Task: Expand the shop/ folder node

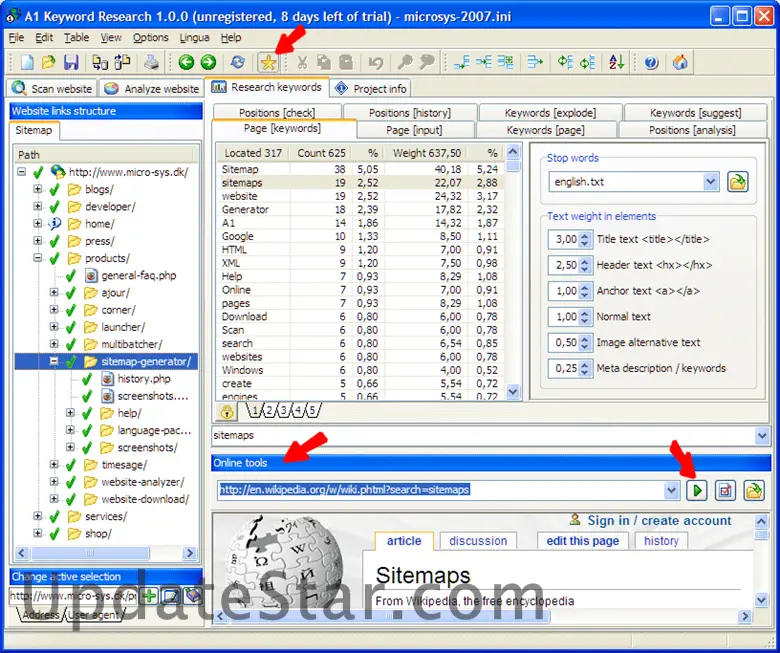Action: click(x=38, y=533)
